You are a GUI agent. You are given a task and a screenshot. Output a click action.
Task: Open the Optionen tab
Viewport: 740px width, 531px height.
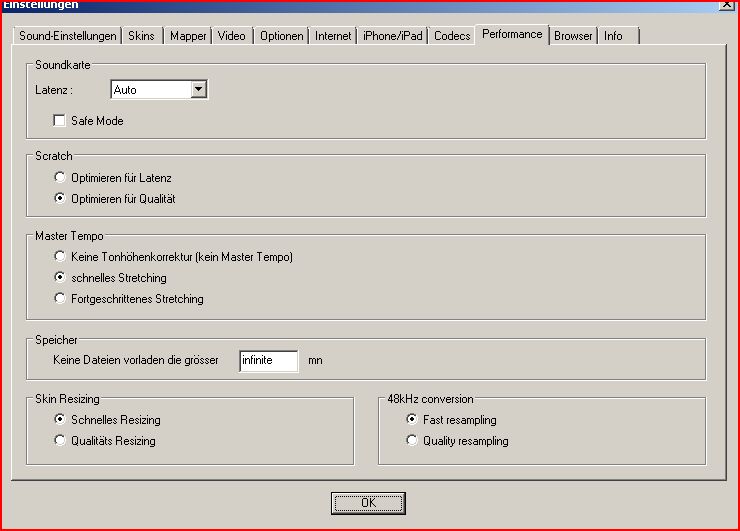pyautogui.click(x=282, y=36)
